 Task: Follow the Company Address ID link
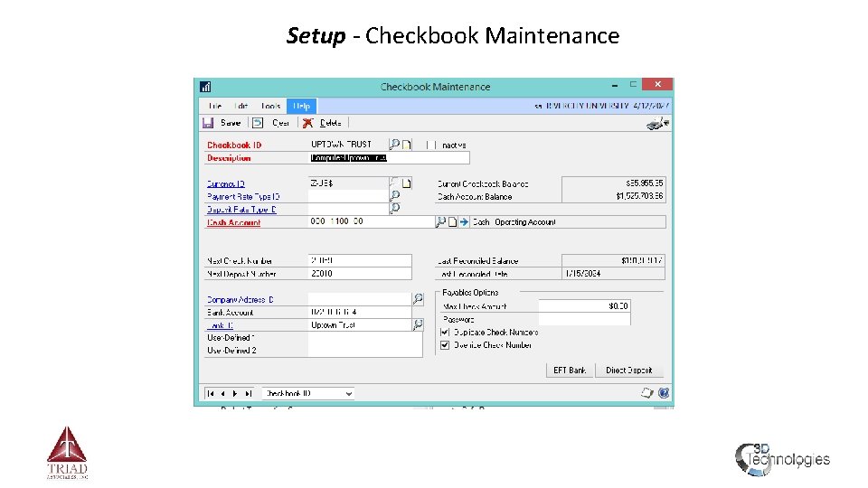[241, 299]
